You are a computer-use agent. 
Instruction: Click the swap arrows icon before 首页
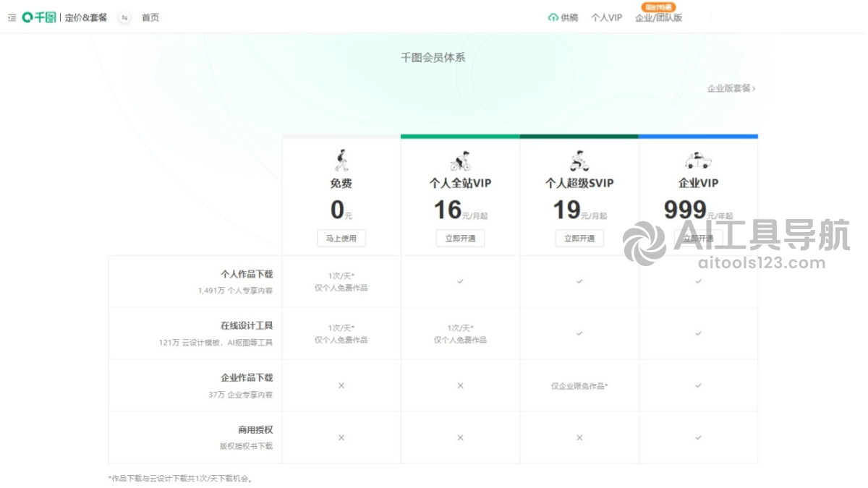tap(124, 18)
